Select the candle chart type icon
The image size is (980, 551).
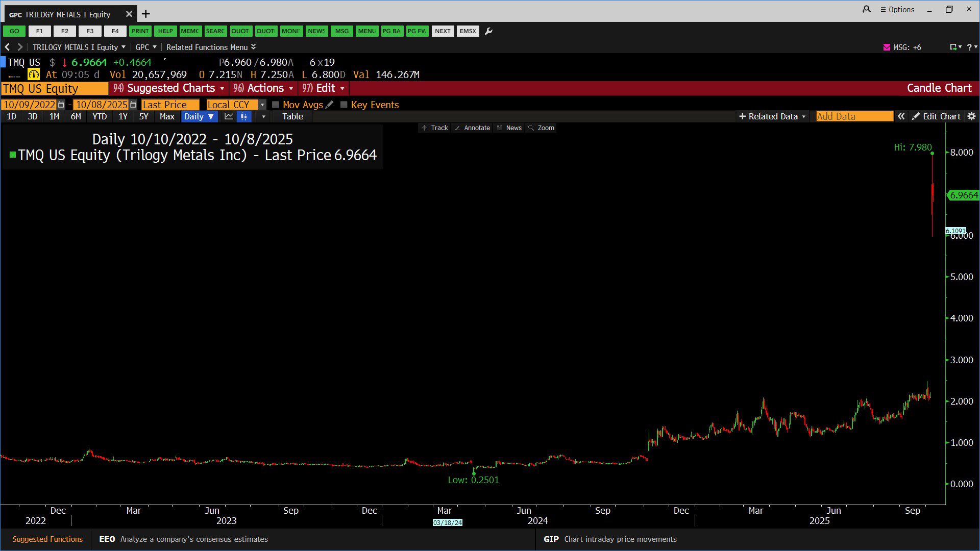point(244,116)
